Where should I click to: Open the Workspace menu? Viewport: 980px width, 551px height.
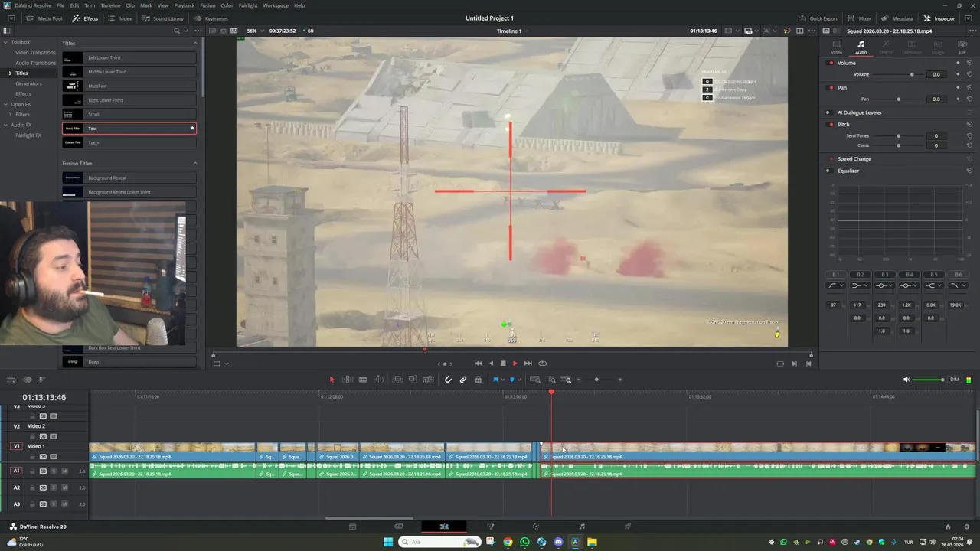click(276, 5)
